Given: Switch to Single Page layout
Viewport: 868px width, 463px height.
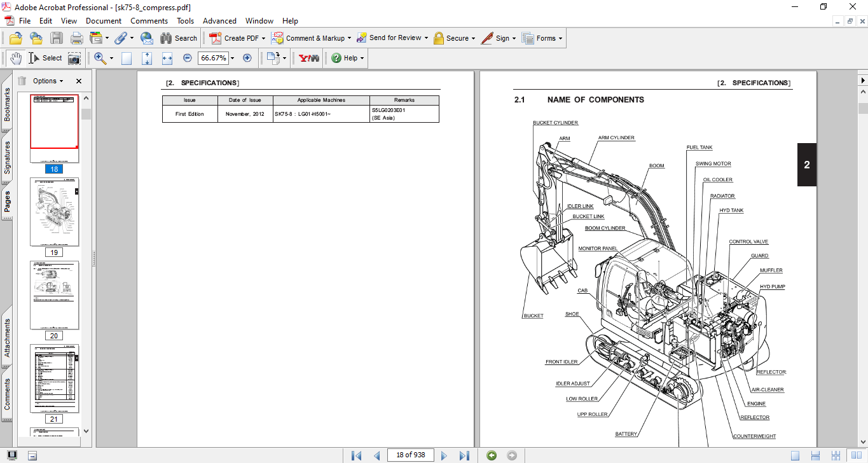Looking at the screenshot, I should [x=795, y=455].
